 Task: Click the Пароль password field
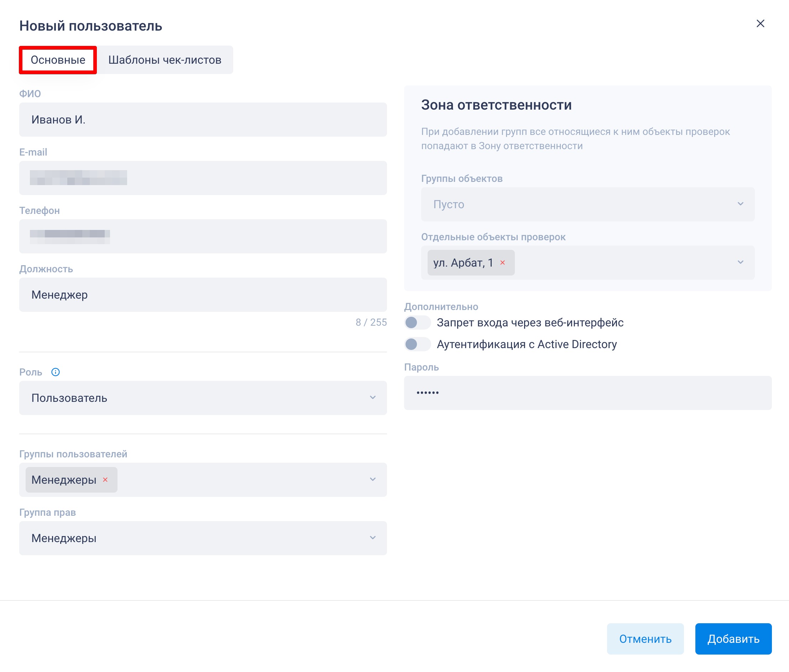[x=587, y=393]
